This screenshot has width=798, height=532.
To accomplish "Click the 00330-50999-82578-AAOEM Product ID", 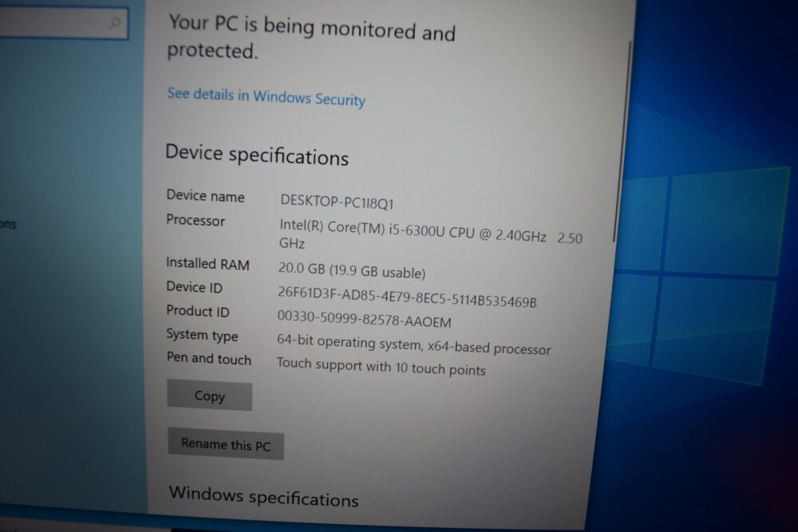I will (x=365, y=319).
